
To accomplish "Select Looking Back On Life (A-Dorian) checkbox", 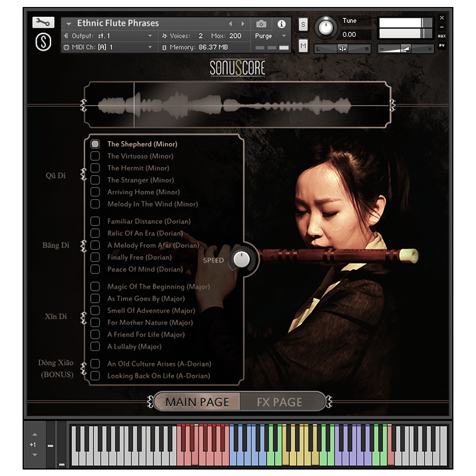I will (x=95, y=376).
